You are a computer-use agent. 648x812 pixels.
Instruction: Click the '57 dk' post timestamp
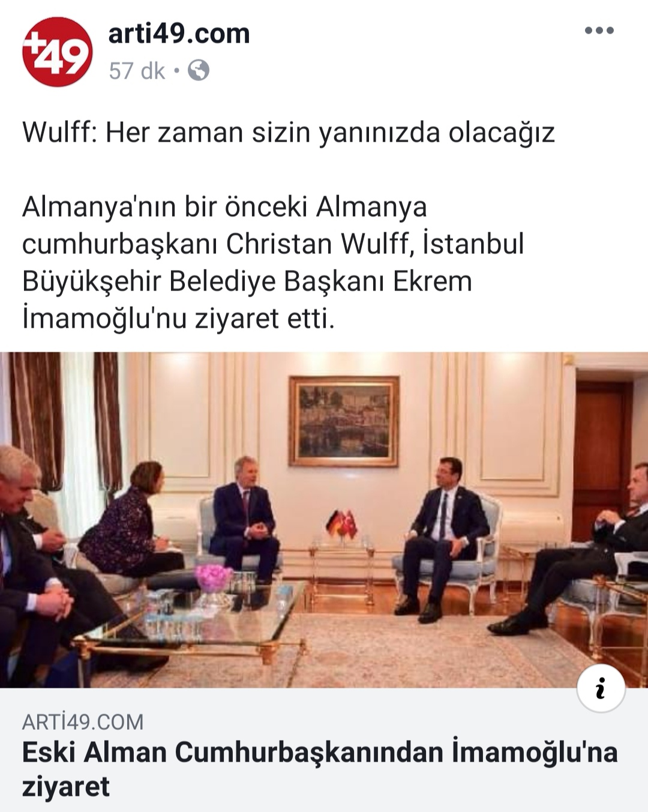137,71
